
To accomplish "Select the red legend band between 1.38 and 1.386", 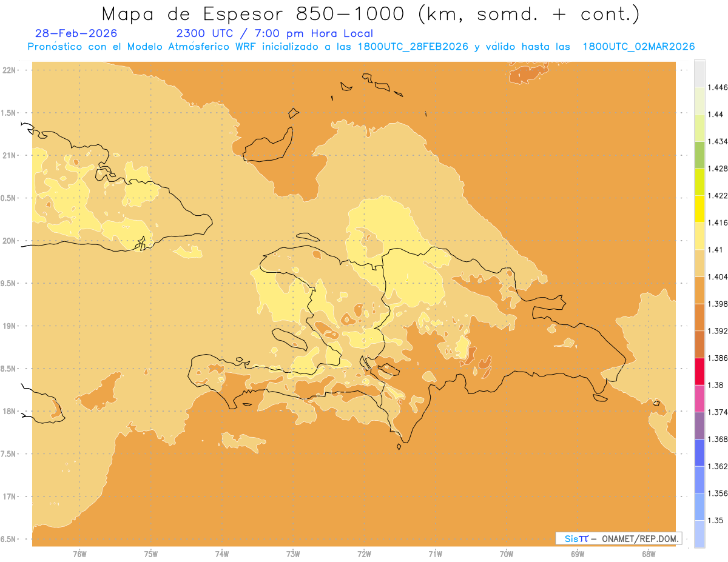I will point(699,372).
